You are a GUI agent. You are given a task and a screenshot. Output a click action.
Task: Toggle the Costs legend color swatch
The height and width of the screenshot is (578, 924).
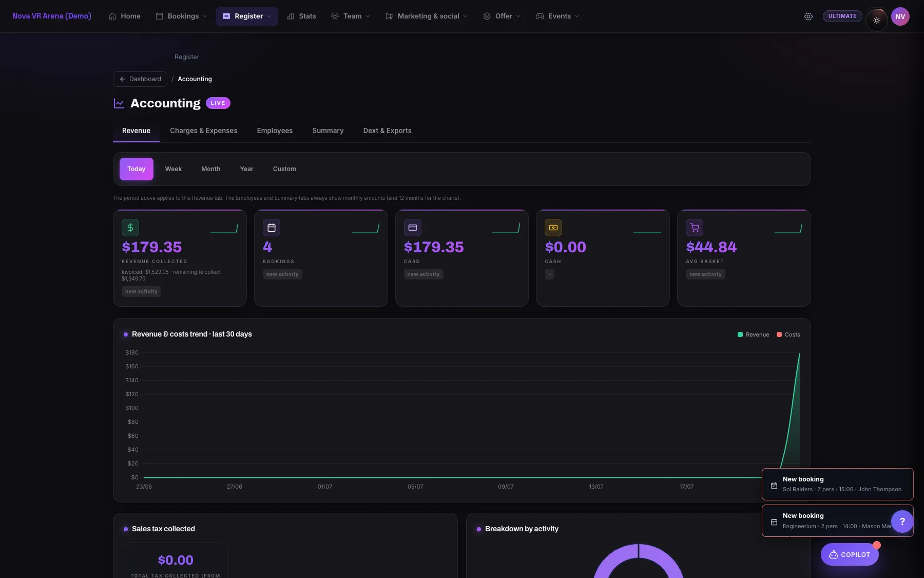tap(779, 335)
